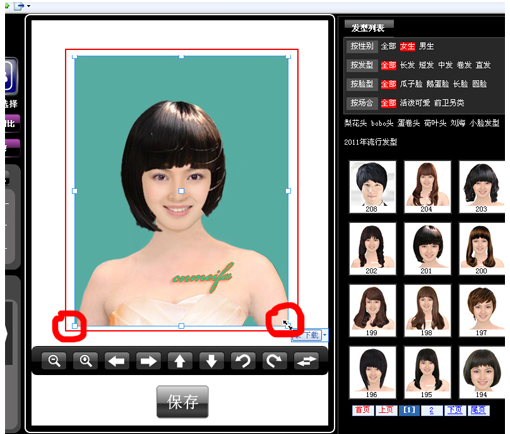Choose hairstyle thumbnail 197
The width and height of the screenshot is (510, 434).
tap(482, 310)
